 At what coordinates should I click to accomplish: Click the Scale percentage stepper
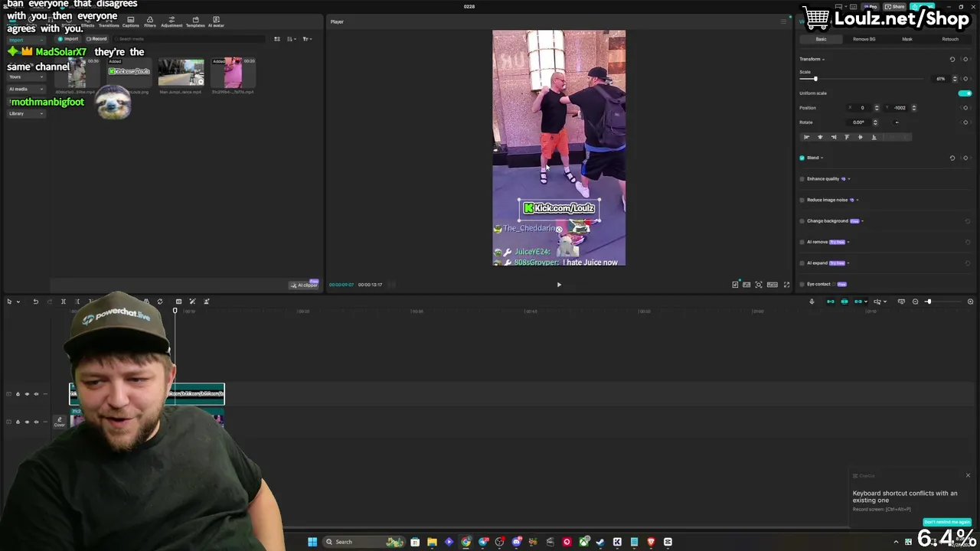point(955,79)
